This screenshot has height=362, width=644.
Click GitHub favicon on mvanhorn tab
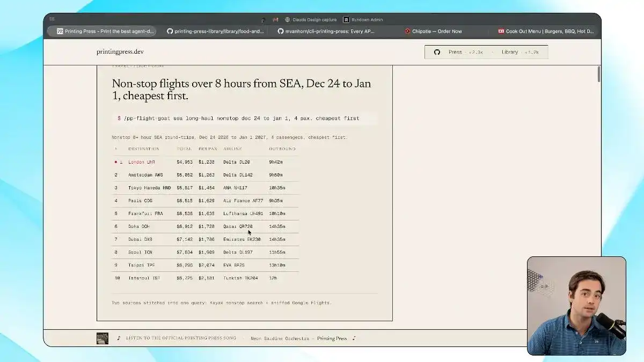pos(280,31)
